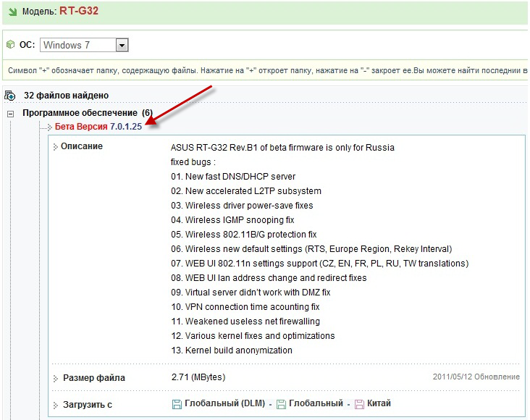Download from the Китай server link
The width and height of the screenshot is (530, 420).
(x=379, y=403)
